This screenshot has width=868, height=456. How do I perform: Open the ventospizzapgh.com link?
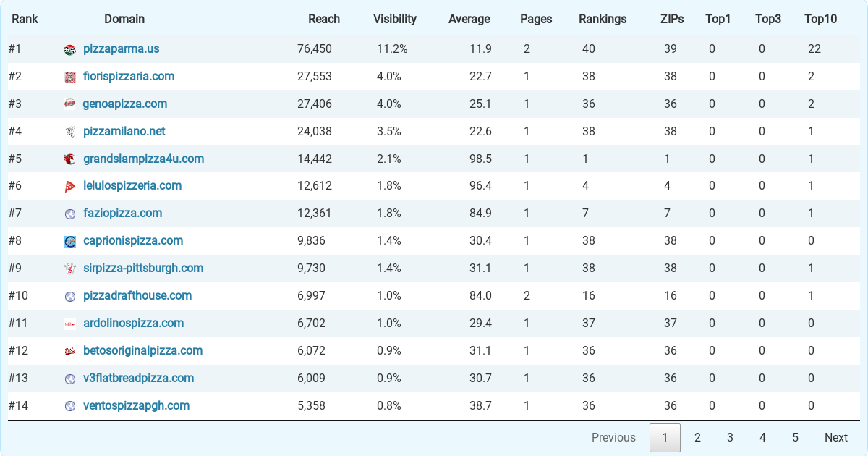pos(136,405)
